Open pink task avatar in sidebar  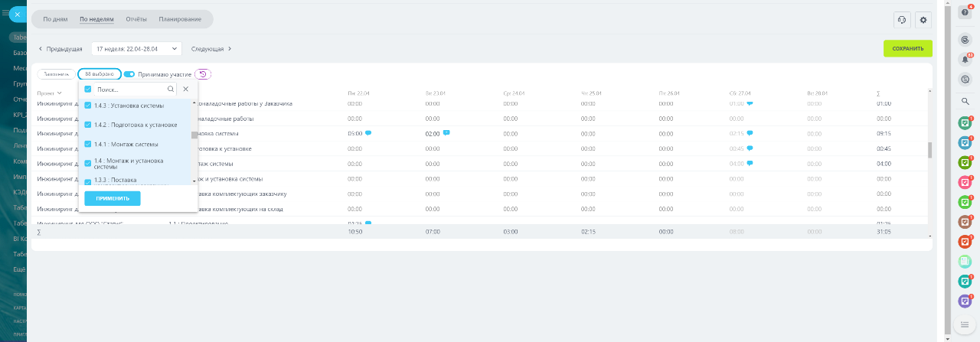pyautogui.click(x=965, y=182)
